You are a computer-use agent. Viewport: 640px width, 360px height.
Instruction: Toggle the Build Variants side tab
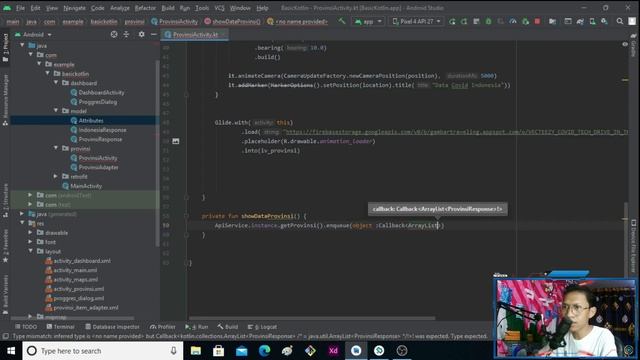[x=5, y=295]
